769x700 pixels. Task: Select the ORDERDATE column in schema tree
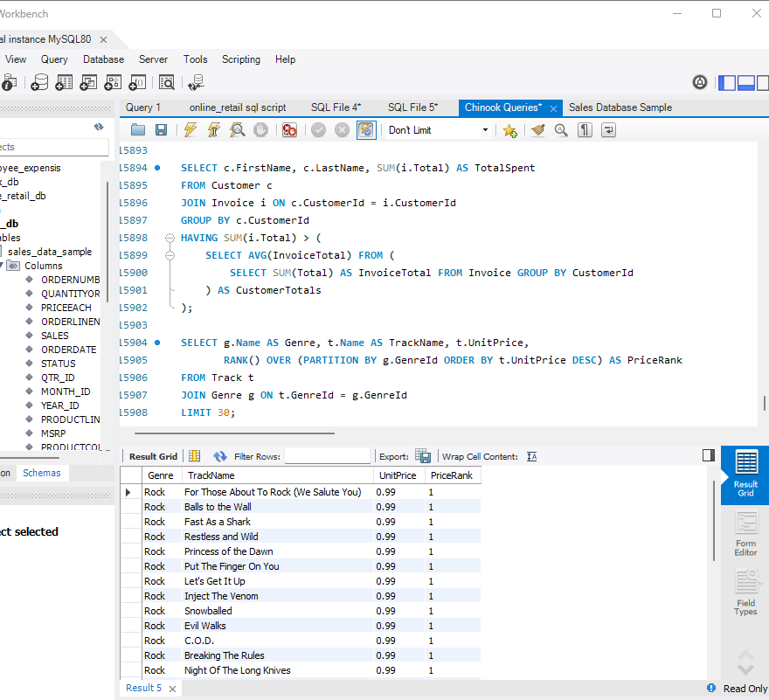click(x=69, y=350)
